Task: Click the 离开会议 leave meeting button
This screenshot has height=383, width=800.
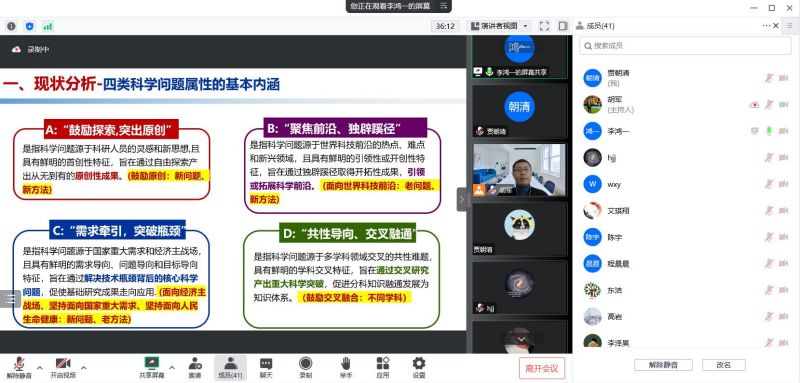Action: coord(542,368)
